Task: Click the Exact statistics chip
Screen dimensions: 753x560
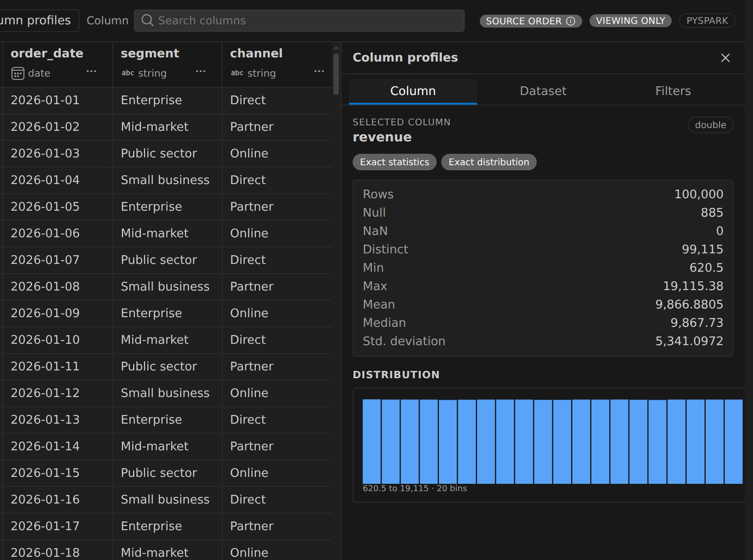Action: click(x=394, y=162)
